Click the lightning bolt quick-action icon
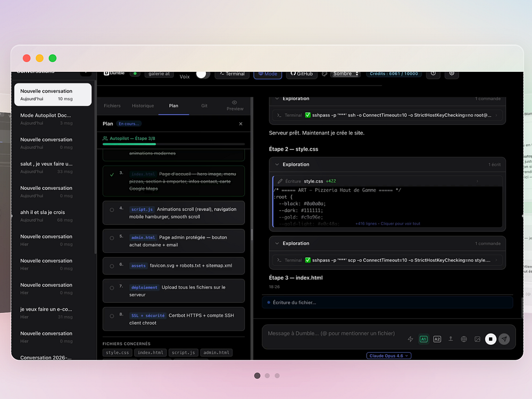This screenshot has height=399, width=532. click(x=410, y=339)
